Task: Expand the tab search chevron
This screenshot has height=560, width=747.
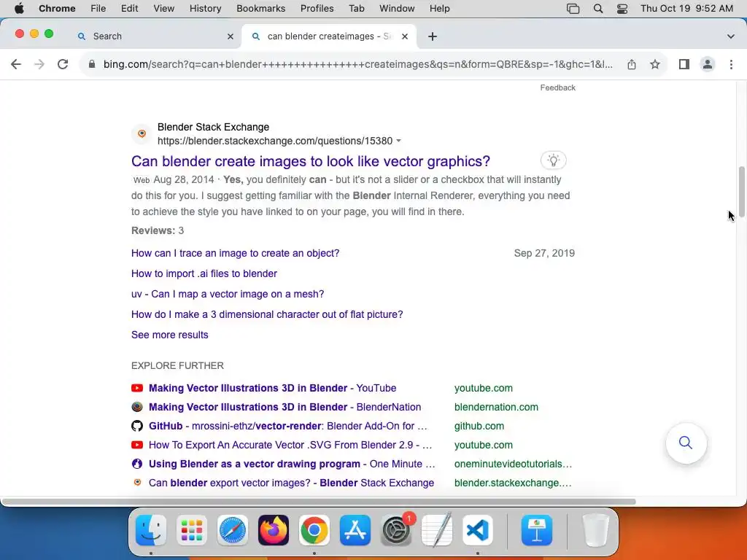Action: 730,36
